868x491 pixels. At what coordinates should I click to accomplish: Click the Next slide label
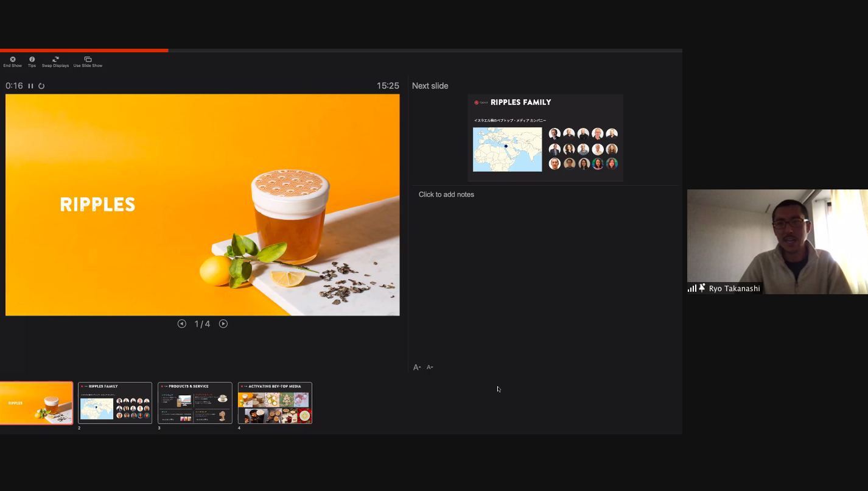point(430,86)
